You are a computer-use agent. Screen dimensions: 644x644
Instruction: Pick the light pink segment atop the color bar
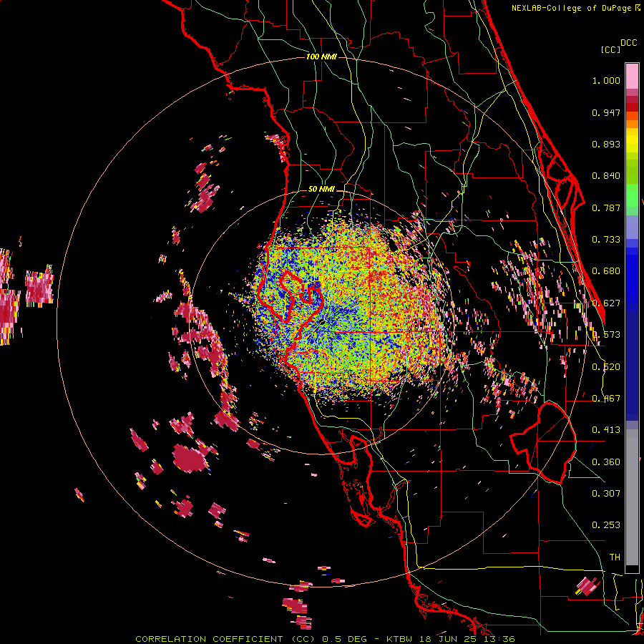click(x=632, y=76)
